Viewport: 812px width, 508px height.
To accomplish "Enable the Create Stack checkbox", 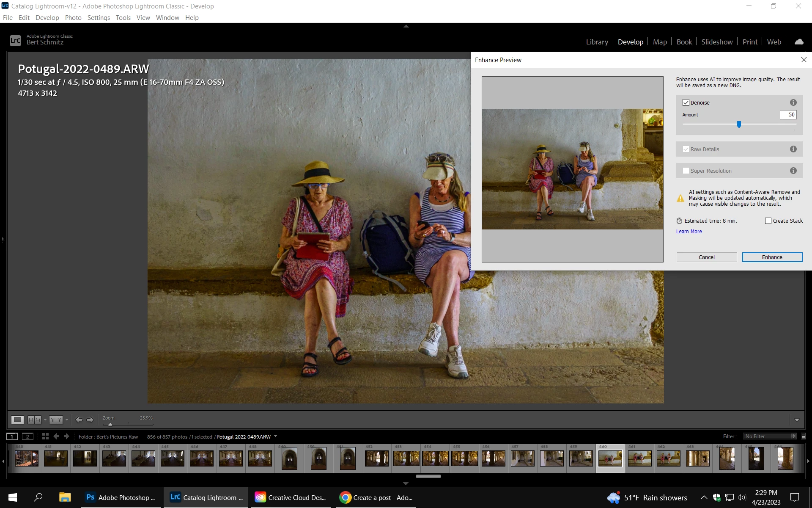I will tap(768, 221).
